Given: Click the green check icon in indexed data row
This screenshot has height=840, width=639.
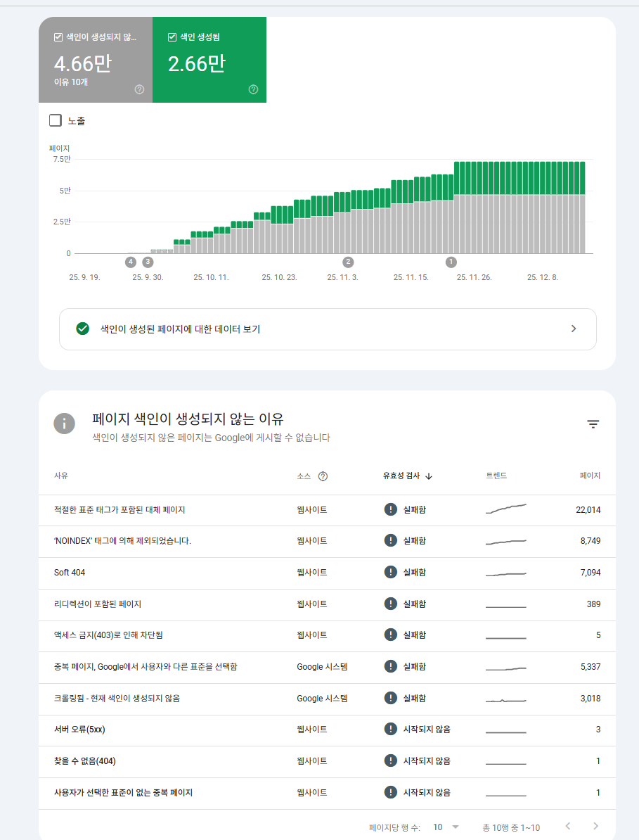Looking at the screenshot, I should point(82,329).
